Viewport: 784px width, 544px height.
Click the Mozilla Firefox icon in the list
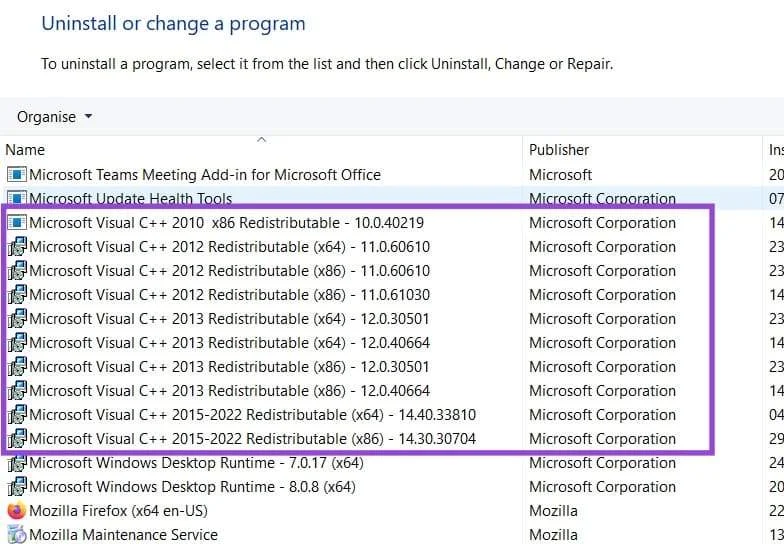(16, 510)
